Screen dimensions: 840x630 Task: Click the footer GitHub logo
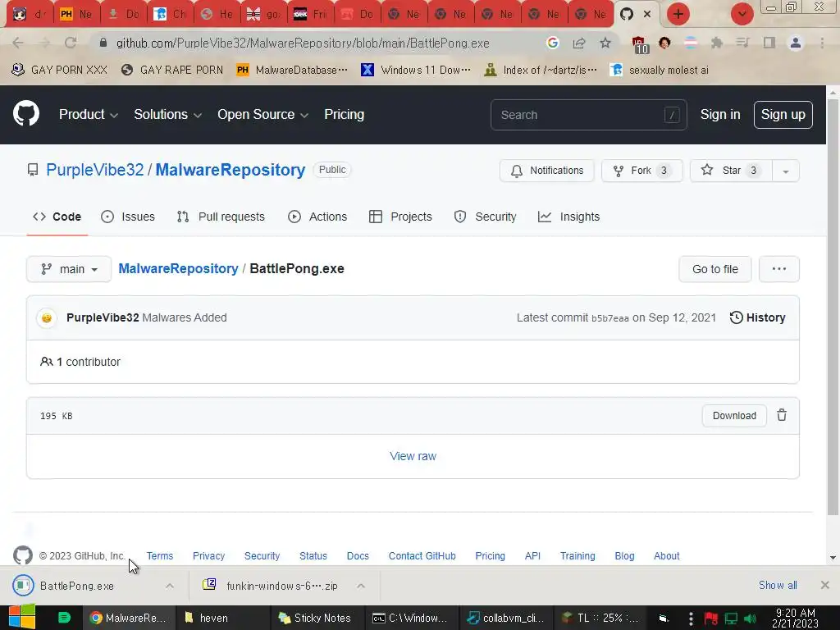tap(22, 555)
